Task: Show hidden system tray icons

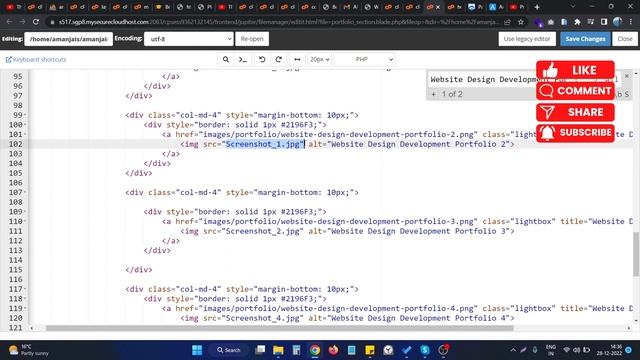Action: 513,350
